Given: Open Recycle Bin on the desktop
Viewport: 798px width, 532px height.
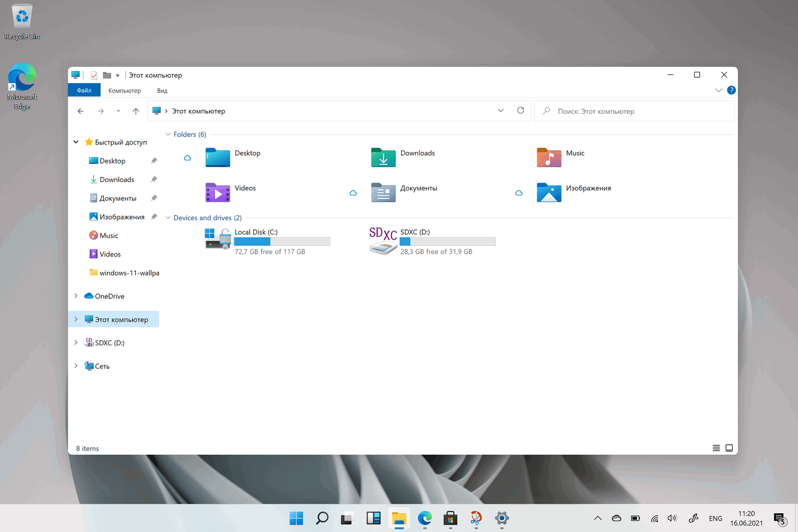Looking at the screenshot, I should coord(22,22).
